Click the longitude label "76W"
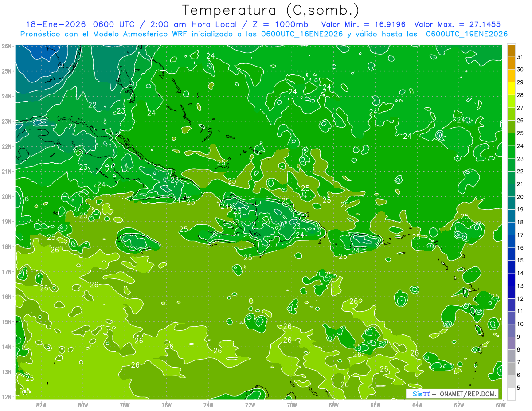 [x=166, y=405]
